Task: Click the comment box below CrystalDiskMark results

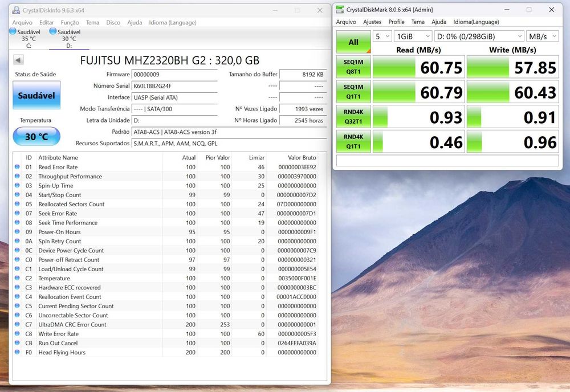Action: pos(447,161)
